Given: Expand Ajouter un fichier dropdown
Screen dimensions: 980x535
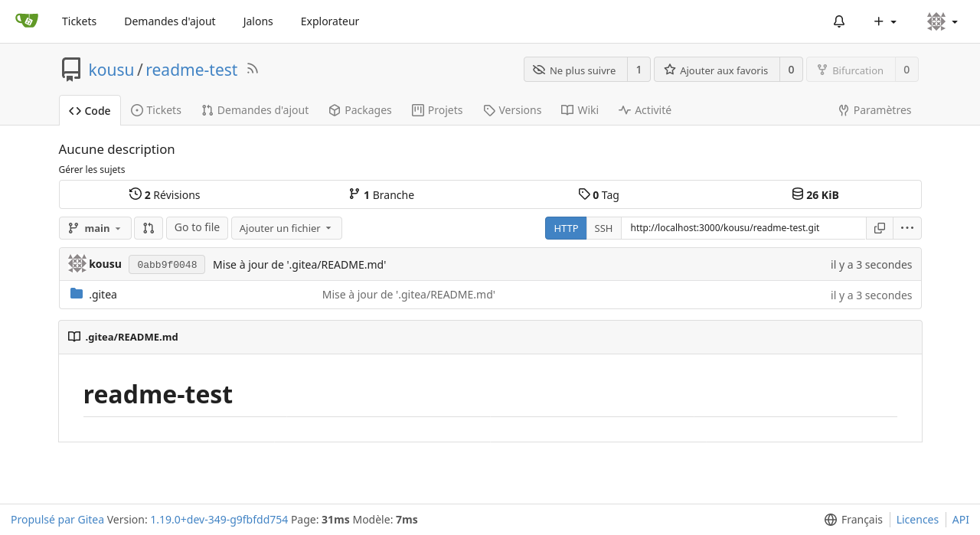Looking at the screenshot, I should click(286, 228).
